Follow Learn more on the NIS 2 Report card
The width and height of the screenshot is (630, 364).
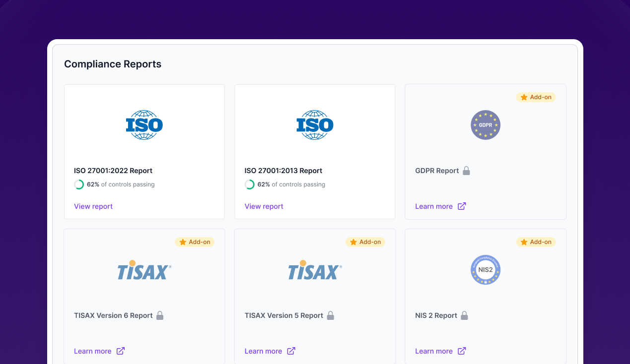[x=434, y=351]
